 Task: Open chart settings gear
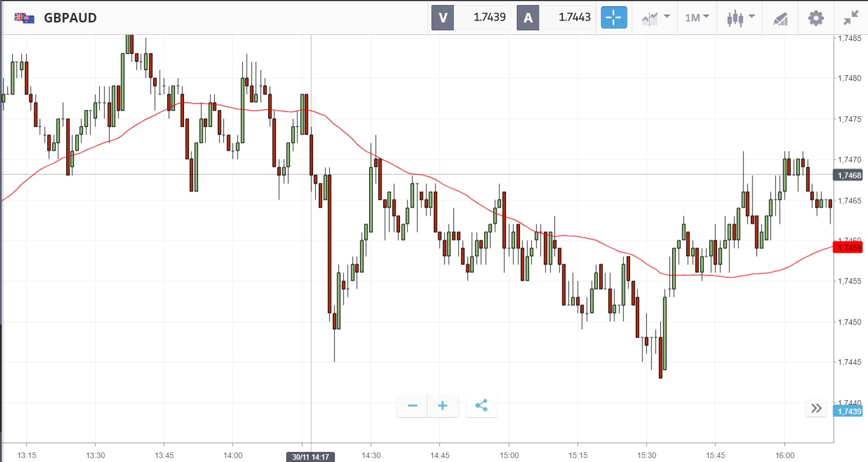816,18
